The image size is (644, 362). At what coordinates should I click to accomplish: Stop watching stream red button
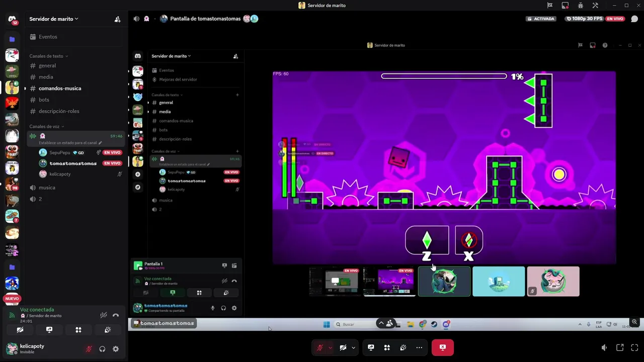tap(442, 347)
